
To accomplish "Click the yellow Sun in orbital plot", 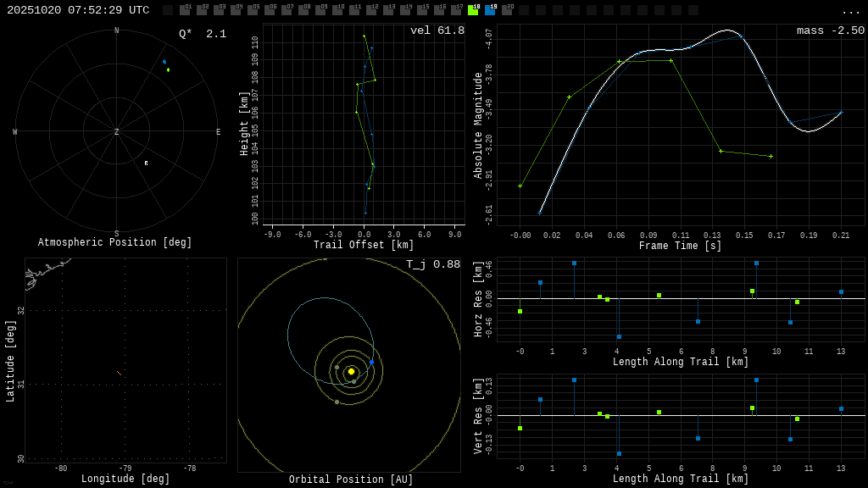I will tap(351, 371).
